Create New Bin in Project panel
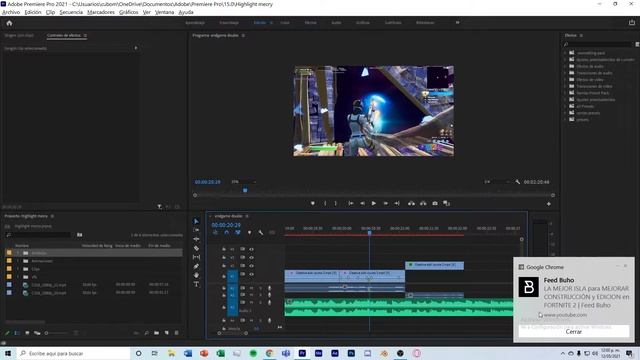The image size is (640, 360). 157,333
